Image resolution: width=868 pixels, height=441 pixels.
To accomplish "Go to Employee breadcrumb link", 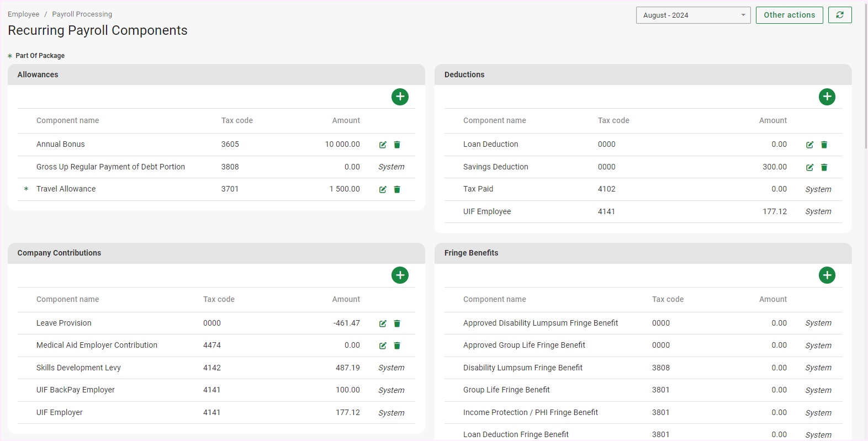I will (24, 14).
